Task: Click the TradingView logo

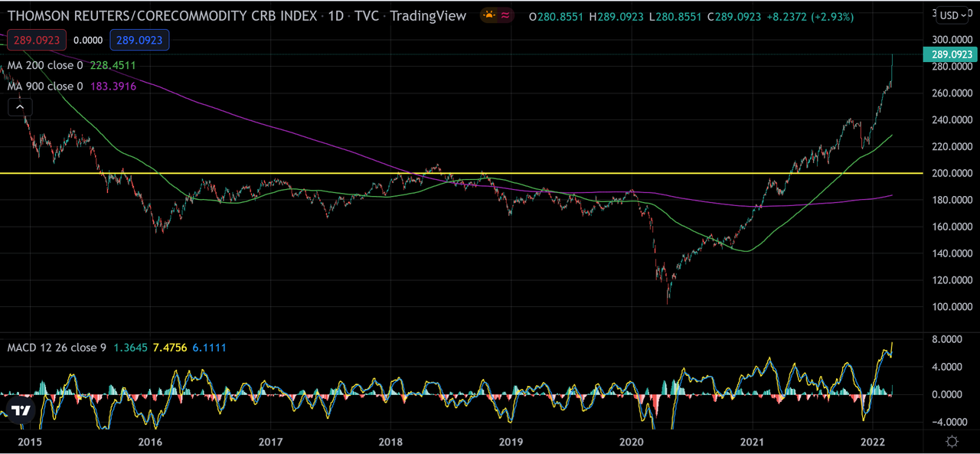Action: (x=22, y=409)
